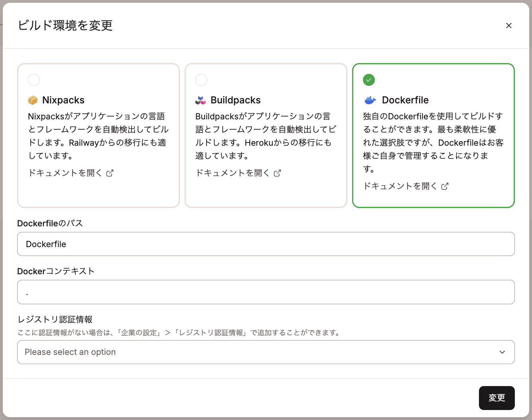The width and height of the screenshot is (532, 420).
Task: Click the Docker context input field
Action: pyautogui.click(x=266, y=292)
